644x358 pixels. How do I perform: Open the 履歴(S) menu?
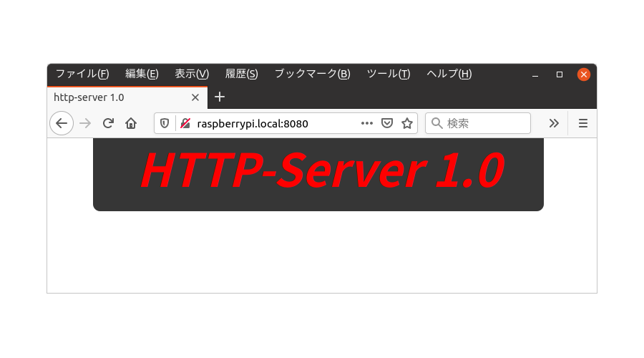pyautogui.click(x=242, y=74)
